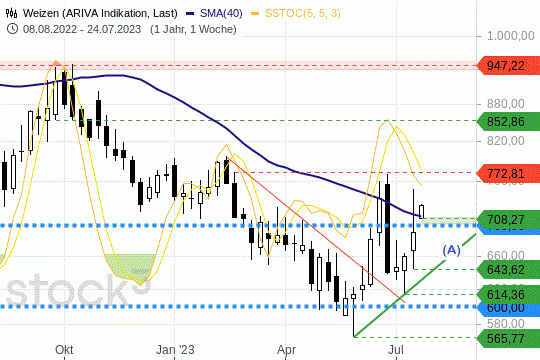The height and width of the screenshot is (360, 540).
Task: Click the 820,00 axis value
Action: click(x=506, y=141)
